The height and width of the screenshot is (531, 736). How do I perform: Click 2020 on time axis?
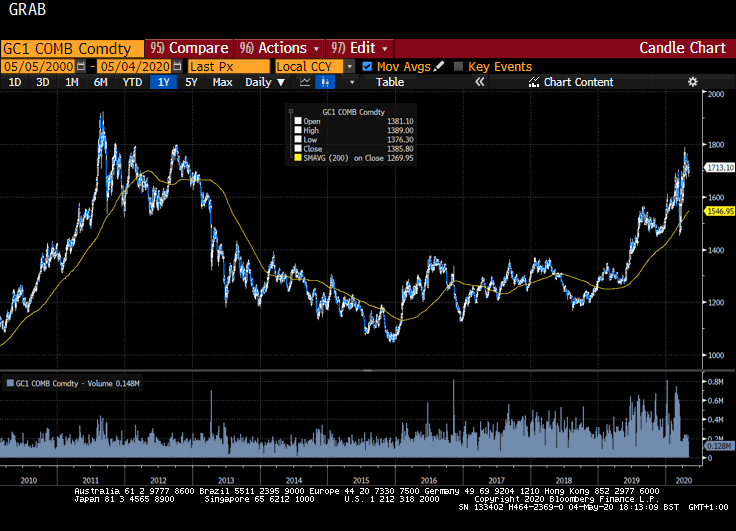(x=683, y=480)
